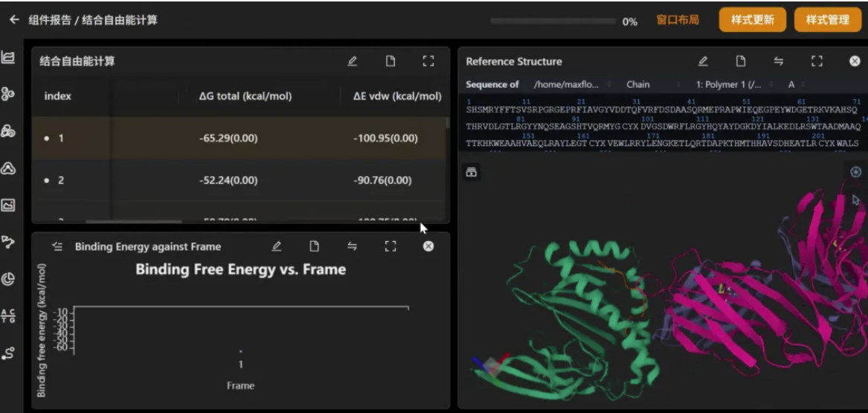This screenshot has height=413, width=868.
Task: Click the cursor selection icon in the 3D viewer
Action: pos(856,200)
